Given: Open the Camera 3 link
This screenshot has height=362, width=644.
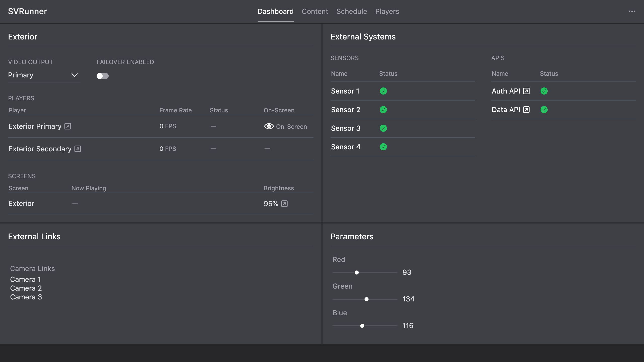Looking at the screenshot, I should point(26,297).
